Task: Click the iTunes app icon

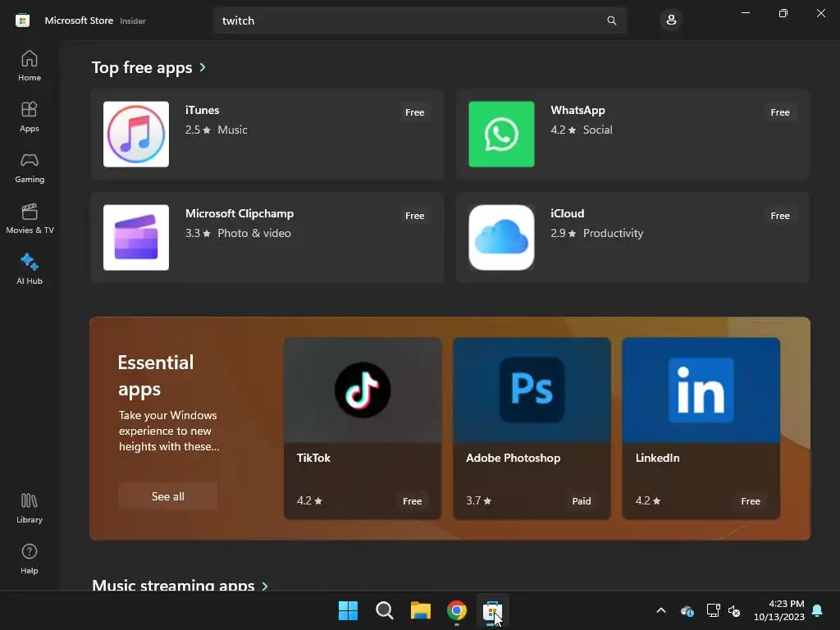Action: tap(136, 134)
